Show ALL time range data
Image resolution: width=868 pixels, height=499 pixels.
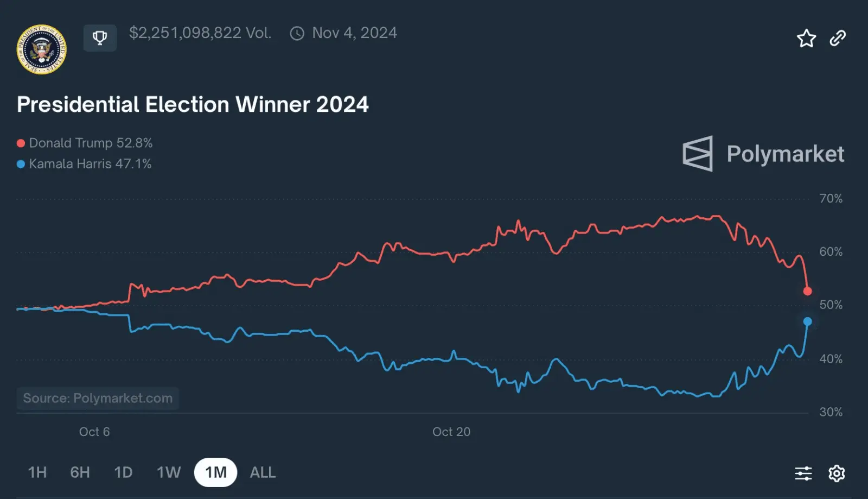(x=263, y=472)
